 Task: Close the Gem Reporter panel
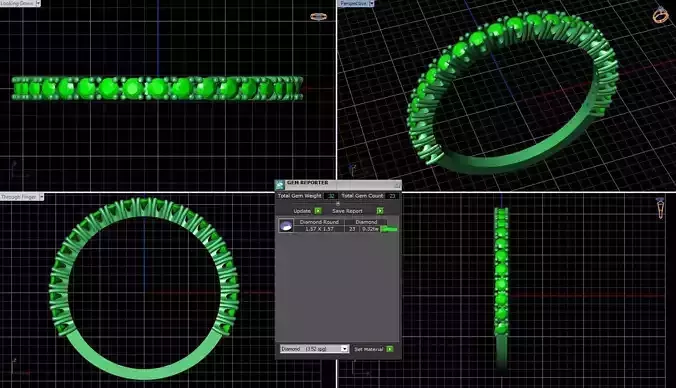tap(397, 185)
